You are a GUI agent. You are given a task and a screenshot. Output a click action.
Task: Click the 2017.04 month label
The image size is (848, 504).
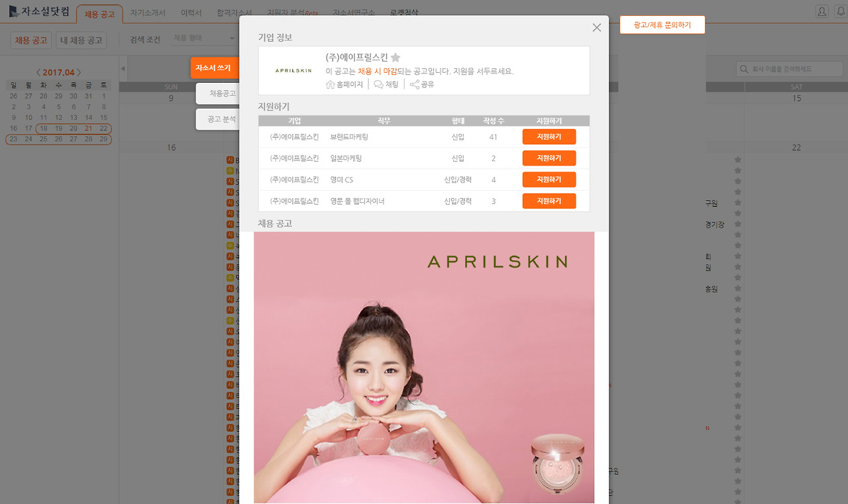tap(58, 72)
